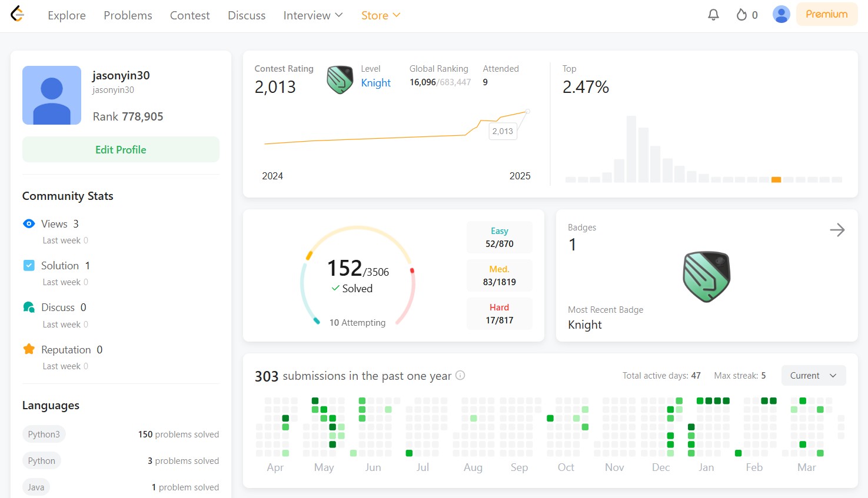Image resolution: width=868 pixels, height=498 pixels.
Task: Click the Knight level badge icon
Action: point(340,80)
